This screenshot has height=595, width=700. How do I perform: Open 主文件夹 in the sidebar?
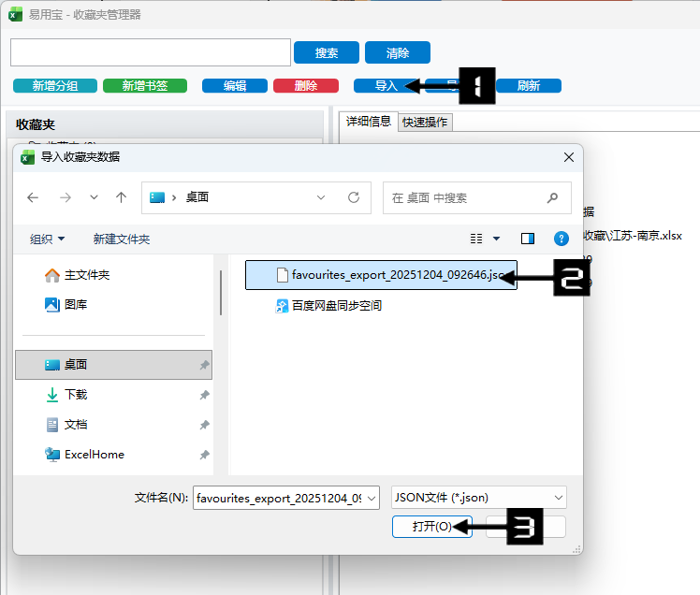86,275
